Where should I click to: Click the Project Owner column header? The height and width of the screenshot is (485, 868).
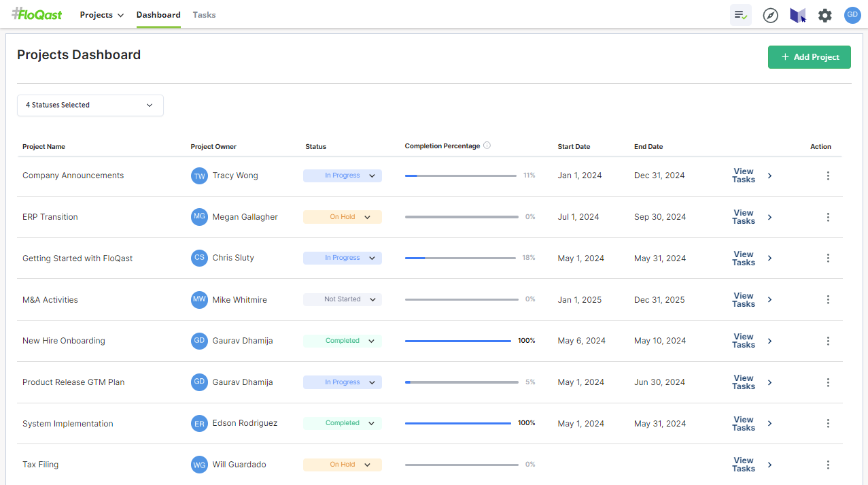[213, 146]
